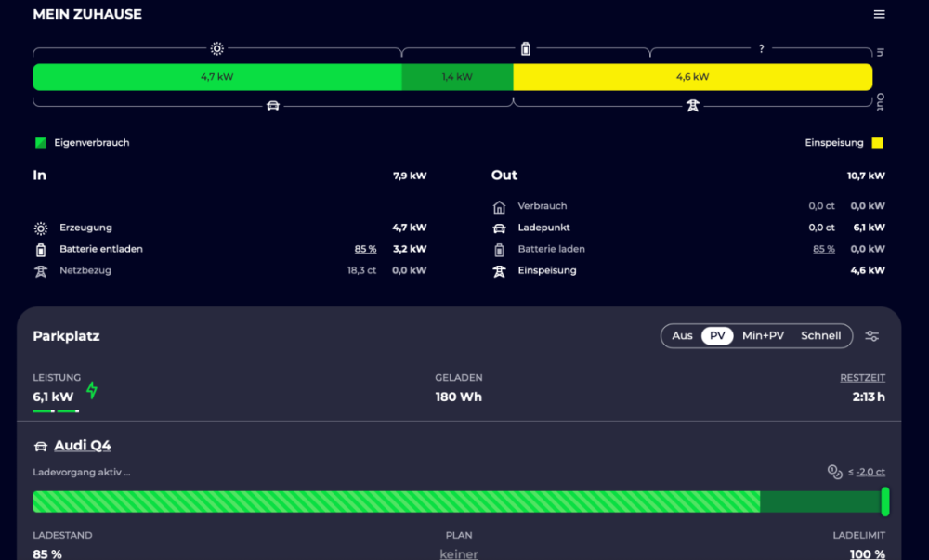Screen dimensions: 929x560
Task: Click the yellow 4,6 kW Einspeisung bar segment
Action: pos(692,77)
